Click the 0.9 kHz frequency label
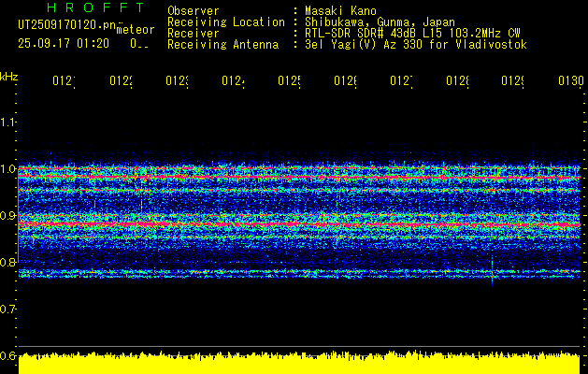The height and width of the screenshot is (374, 588). click(7, 216)
